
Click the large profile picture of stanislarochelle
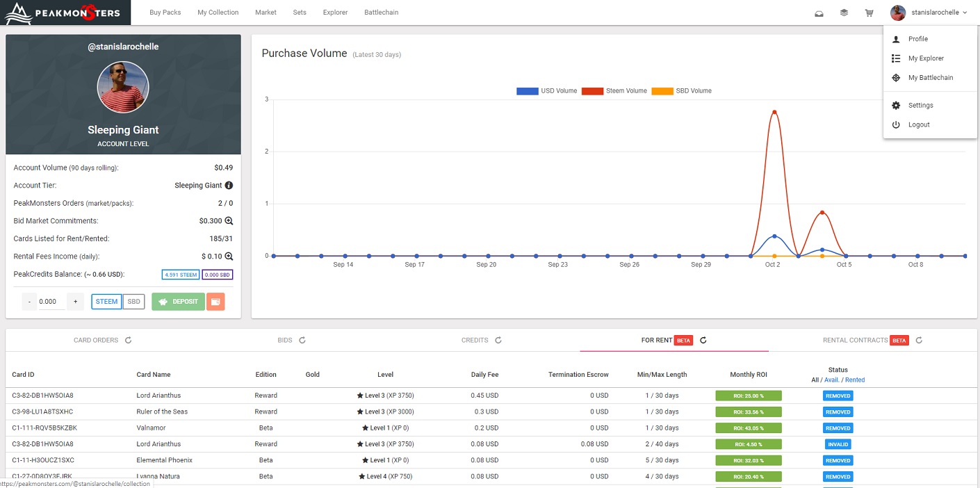(123, 88)
